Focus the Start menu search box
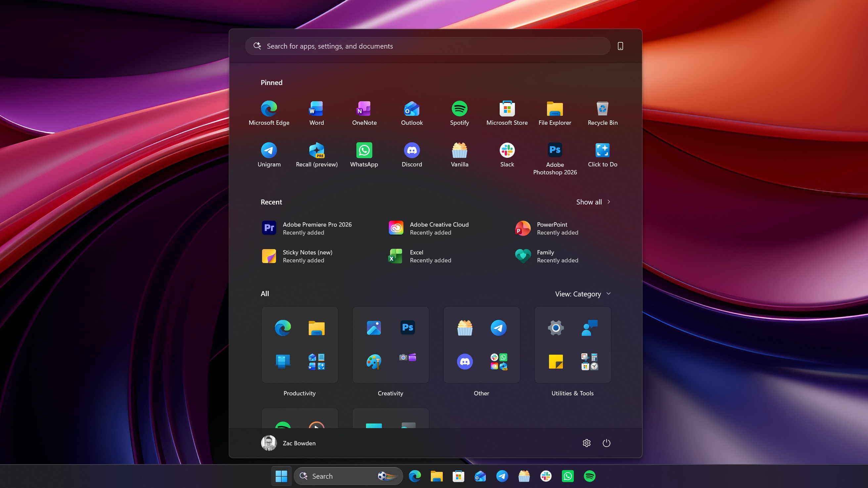The height and width of the screenshot is (488, 868). (428, 46)
